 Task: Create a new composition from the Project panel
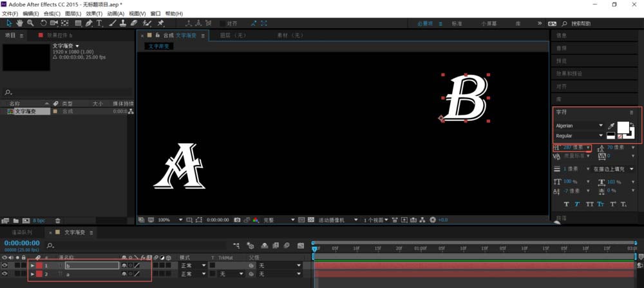tap(26, 220)
